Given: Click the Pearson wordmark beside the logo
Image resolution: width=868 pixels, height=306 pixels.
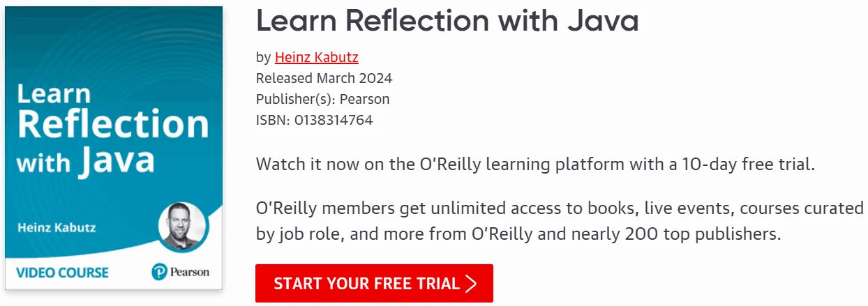Looking at the screenshot, I should point(190,272).
